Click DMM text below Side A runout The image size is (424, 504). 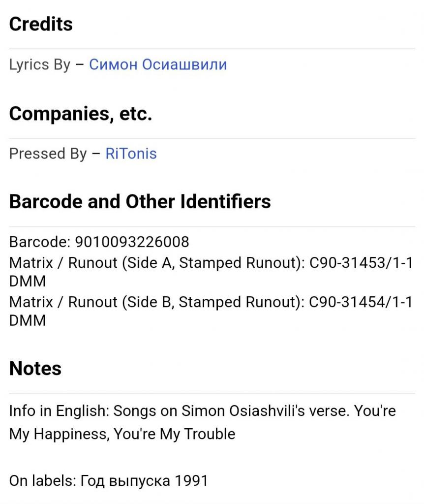pos(28,281)
